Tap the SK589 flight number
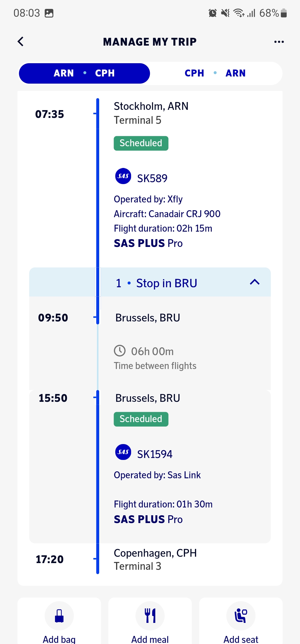Viewport: 300px width, 644px height. pos(152,179)
